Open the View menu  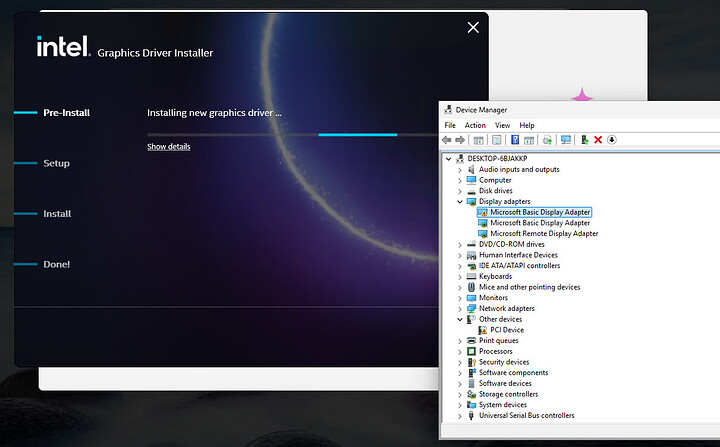(x=503, y=125)
